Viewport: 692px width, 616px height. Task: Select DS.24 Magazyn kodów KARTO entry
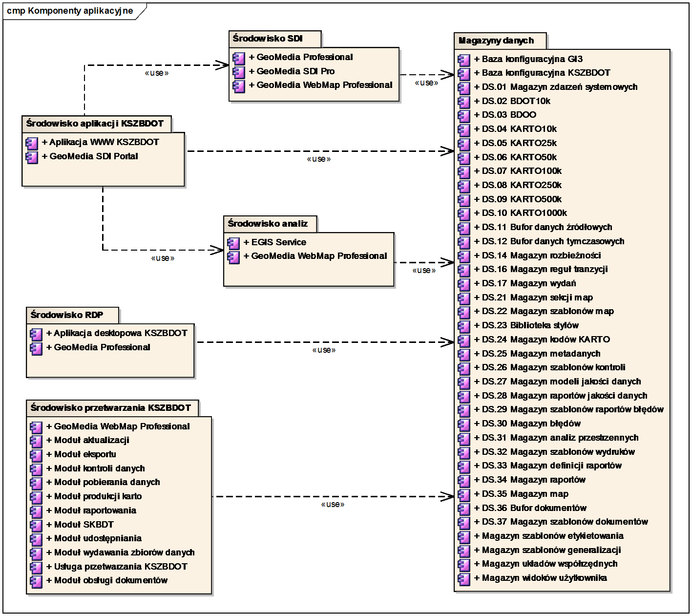coord(542,340)
